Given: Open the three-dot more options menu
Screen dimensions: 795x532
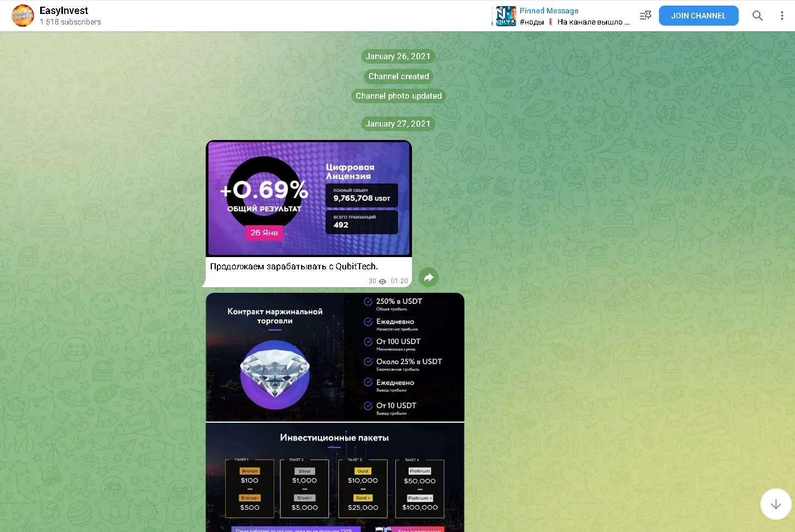Looking at the screenshot, I should 782,16.
